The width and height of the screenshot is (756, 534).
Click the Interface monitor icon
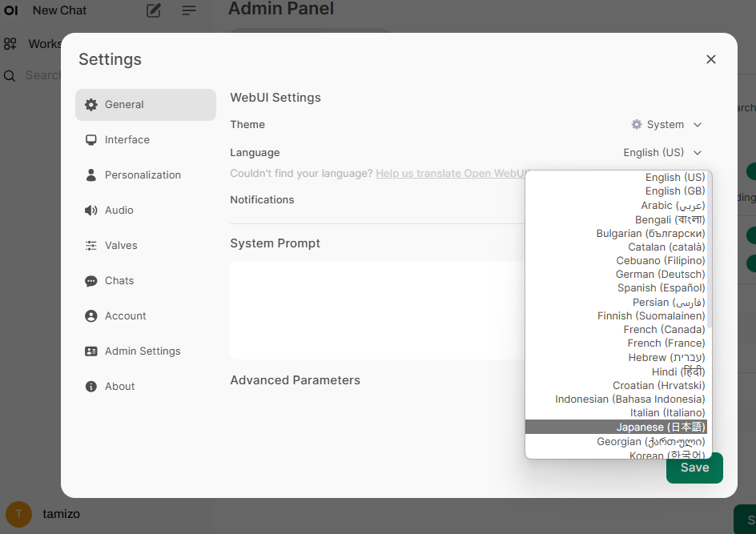(91, 140)
